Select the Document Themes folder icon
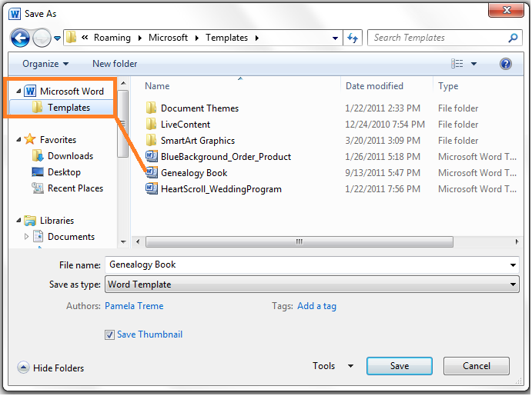The width and height of the screenshot is (532, 396). pos(152,108)
